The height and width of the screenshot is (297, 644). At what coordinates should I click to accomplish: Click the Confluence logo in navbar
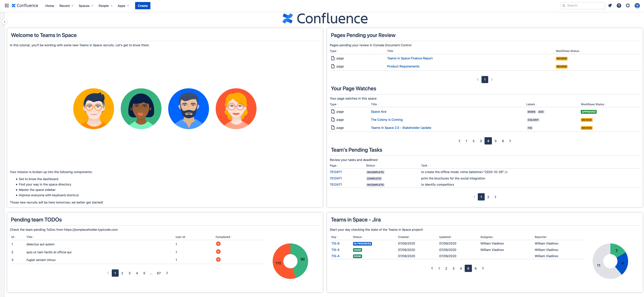point(25,6)
